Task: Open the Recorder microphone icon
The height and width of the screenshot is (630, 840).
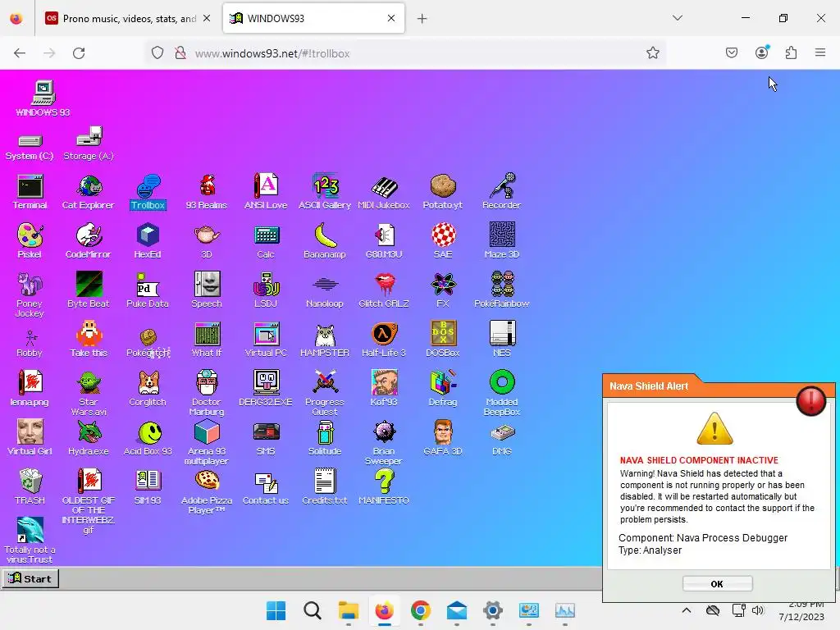Action: pyautogui.click(x=501, y=192)
